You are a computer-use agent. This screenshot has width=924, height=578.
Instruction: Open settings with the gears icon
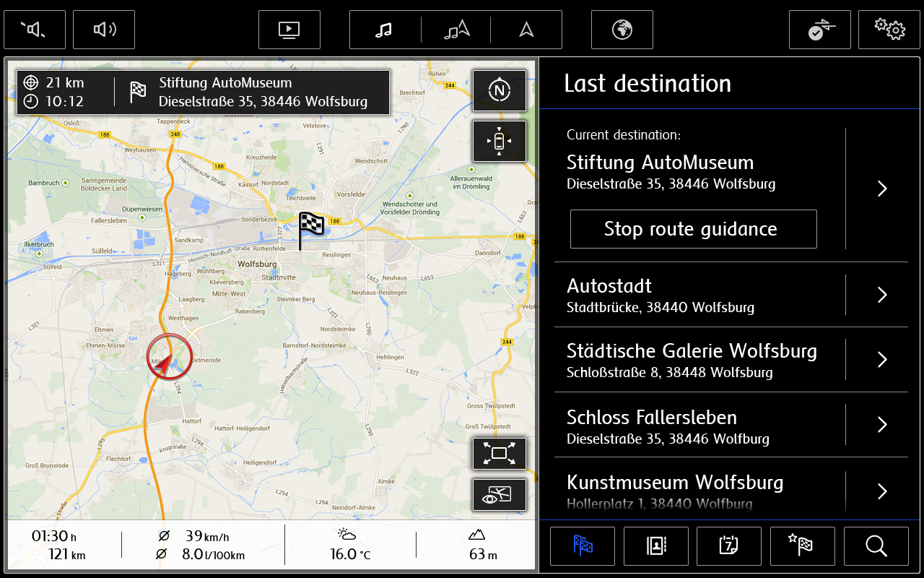tap(889, 30)
